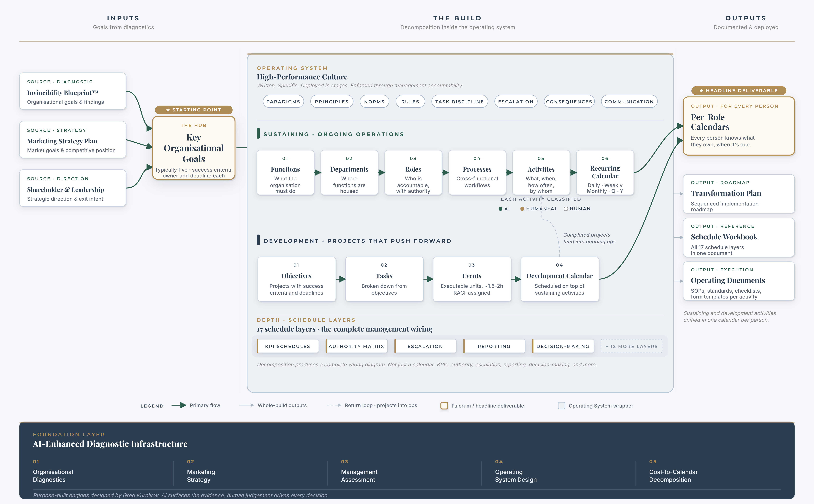Expand the + 12 MORE LAYERS chip
This screenshot has width=814, height=504.
pos(632,346)
